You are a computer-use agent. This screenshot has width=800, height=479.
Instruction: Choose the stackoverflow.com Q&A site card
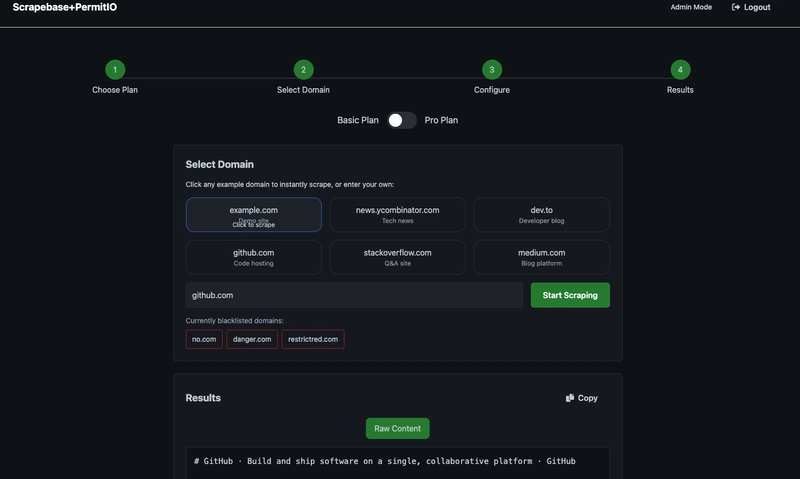[x=397, y=257]
